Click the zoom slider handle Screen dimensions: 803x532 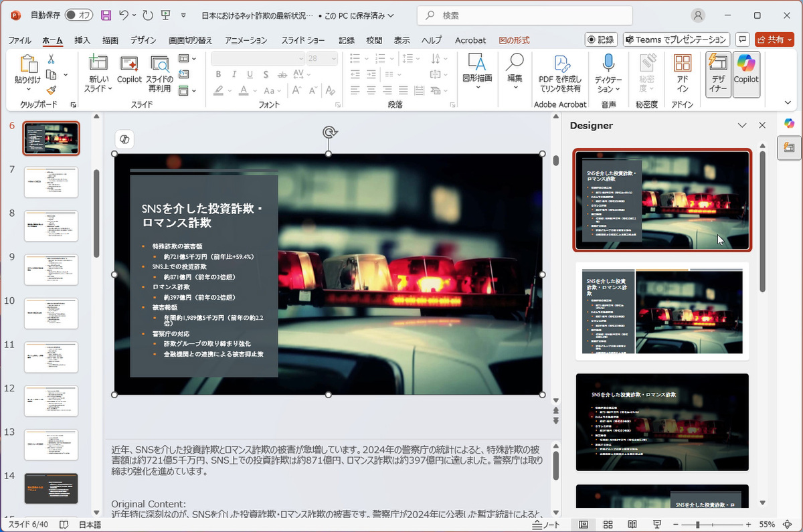(x=697, y=525)
